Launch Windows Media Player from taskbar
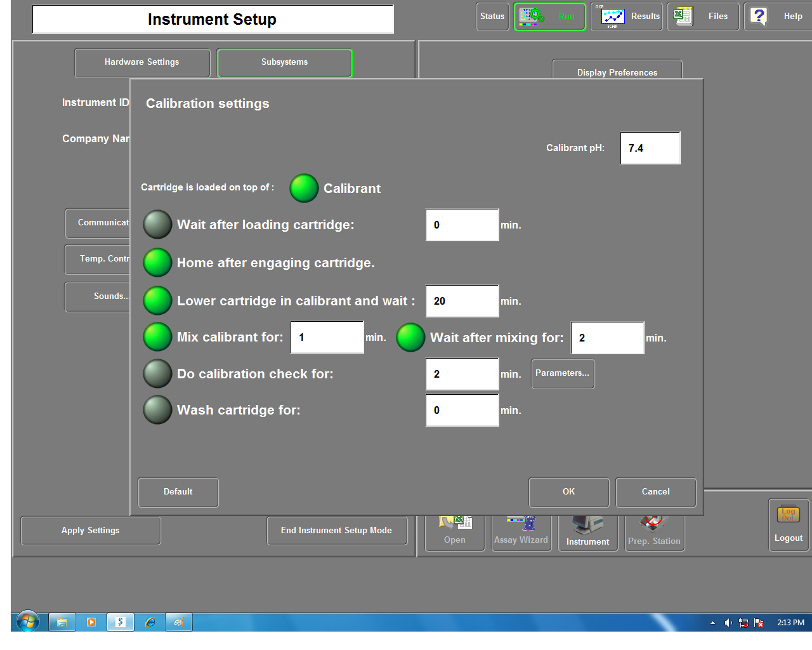 pyautogui.click(x=91, y=622)
